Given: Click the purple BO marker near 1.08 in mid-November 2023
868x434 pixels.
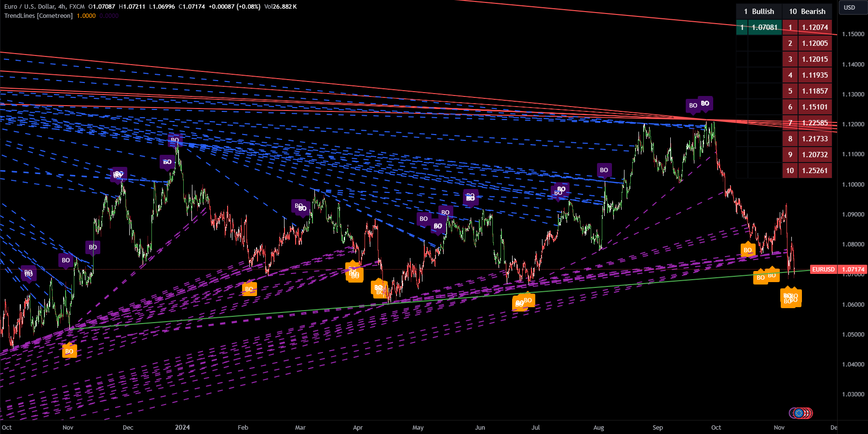Looking at the screenshot, I should click(x=93, y=247).
